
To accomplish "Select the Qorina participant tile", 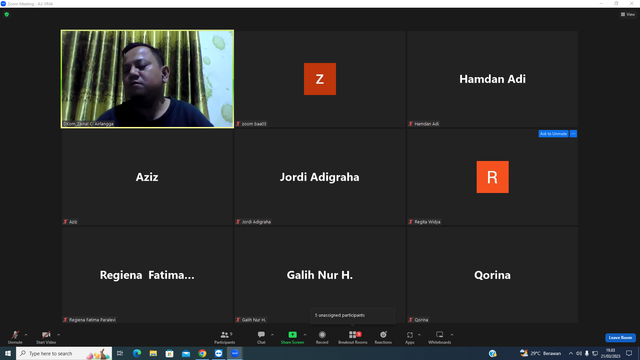I will [492, 275].
